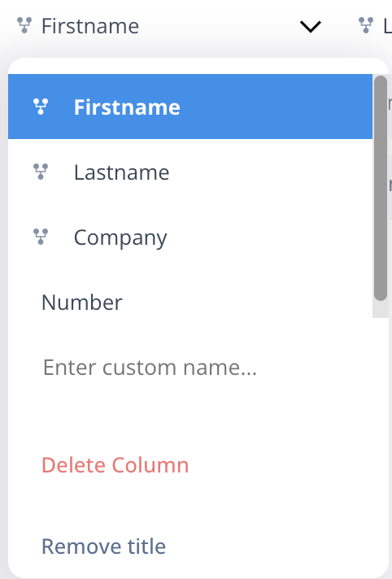Click the field icon beside Company option
Viewport: 392px width, 579px height.
[41, 237]
